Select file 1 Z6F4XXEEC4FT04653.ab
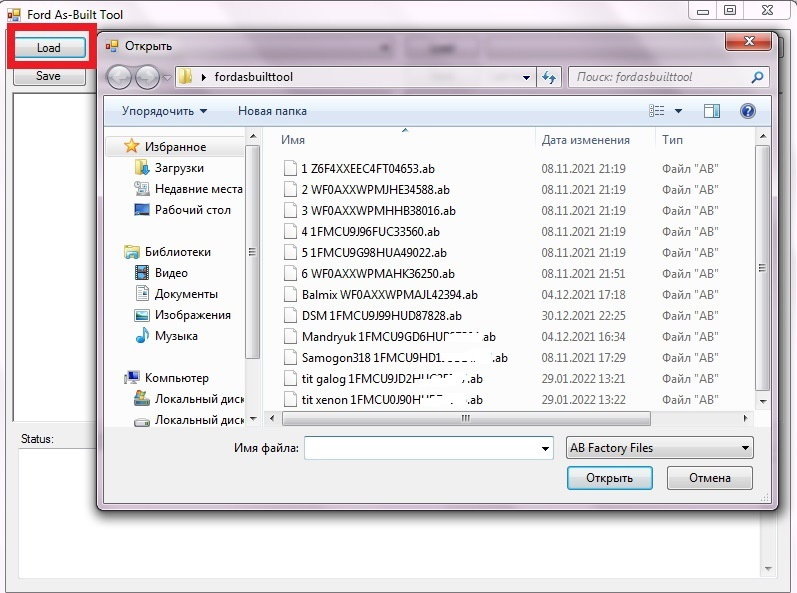797x593 pixels. point(367,169)
